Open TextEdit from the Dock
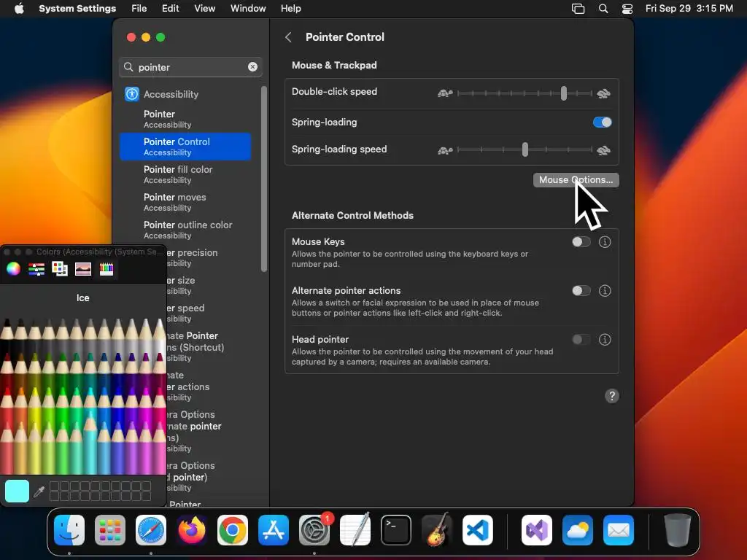 (355, 530)
